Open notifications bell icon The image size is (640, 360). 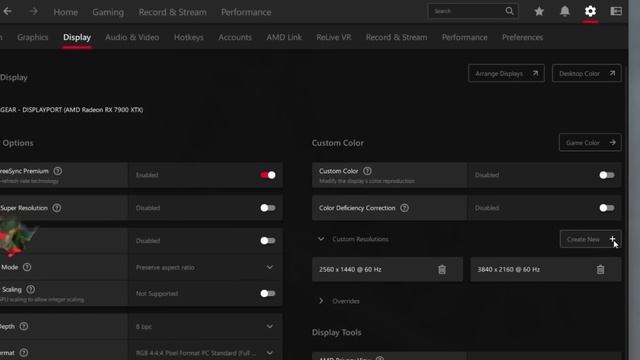click(564, 11)
